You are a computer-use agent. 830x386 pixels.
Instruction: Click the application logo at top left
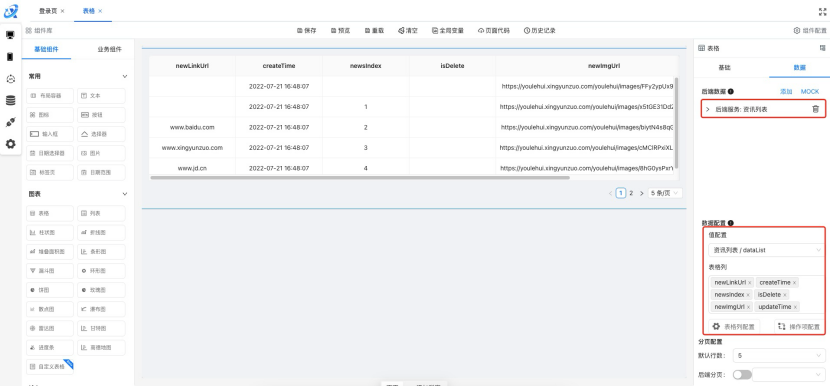11,11
